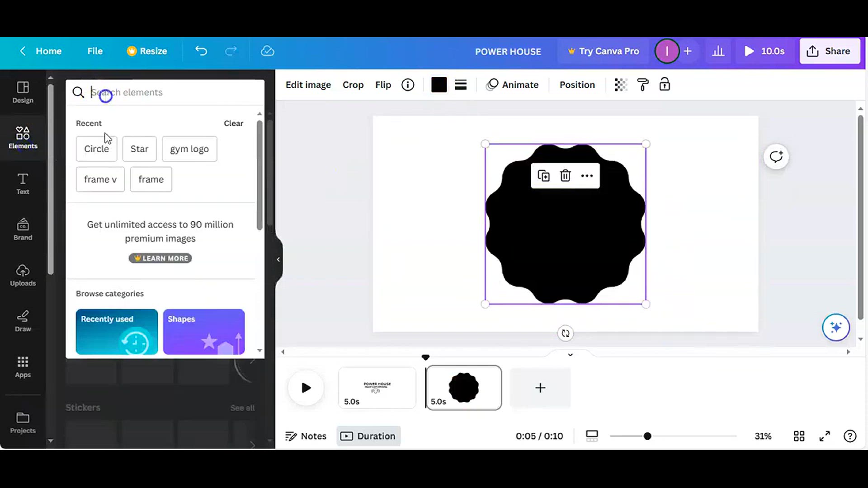868x488 pixels.
Task: Click the add comment bubble icon
Action: tap(776, 157)
